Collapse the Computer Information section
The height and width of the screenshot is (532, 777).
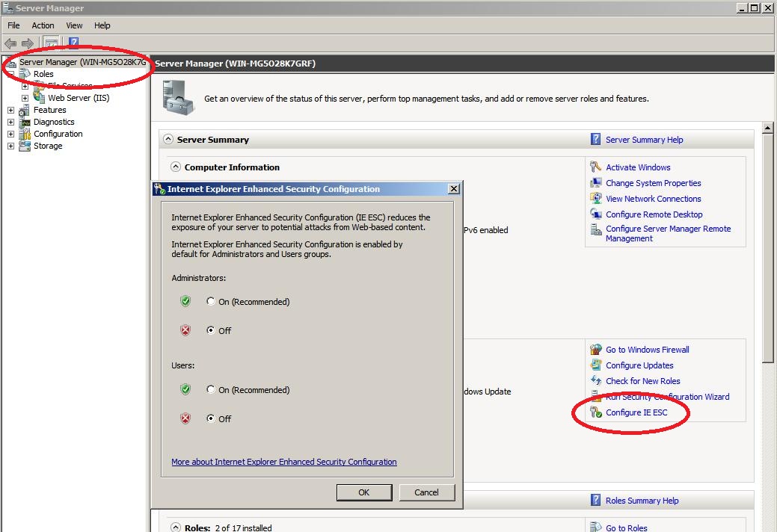pos(176,167)
